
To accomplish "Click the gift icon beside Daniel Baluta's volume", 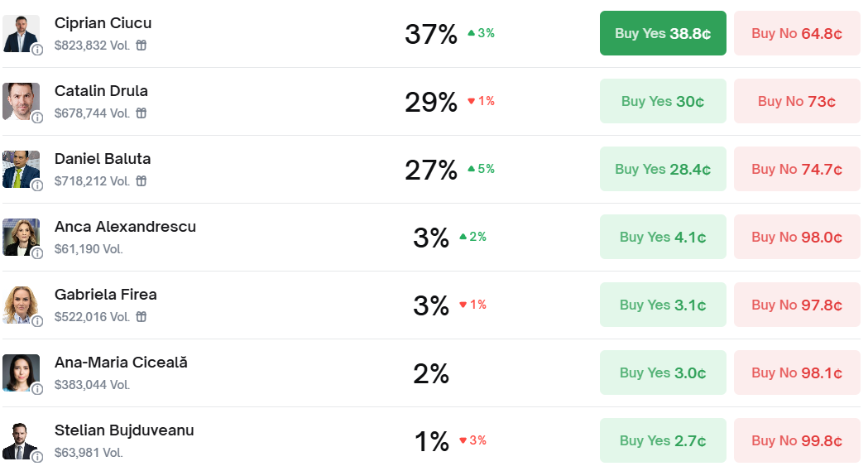I will pyautogui.click(x=141, y=181).
